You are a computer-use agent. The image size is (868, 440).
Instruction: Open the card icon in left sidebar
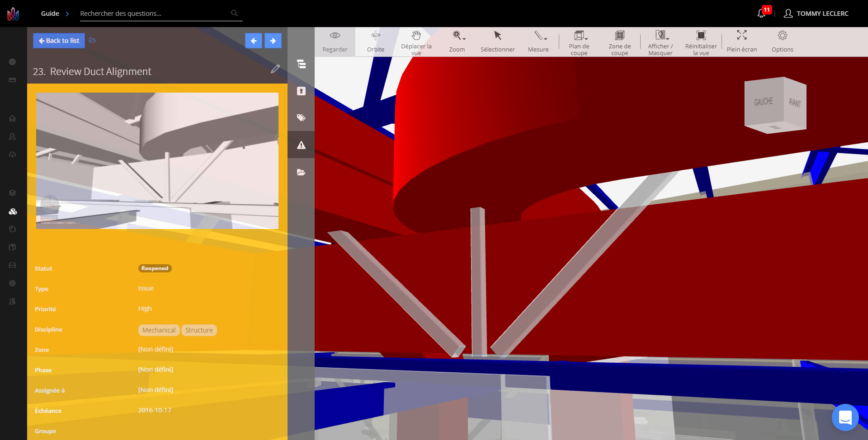[12, 80]
